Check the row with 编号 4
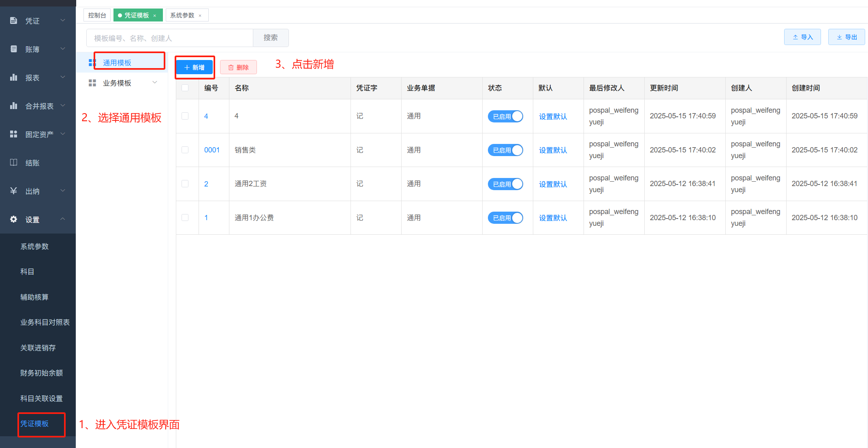This screenshot has height=448, width=868. [x=185, y=116]
